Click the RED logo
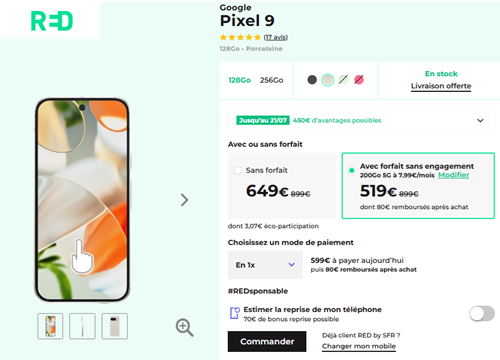 point(52,21)
